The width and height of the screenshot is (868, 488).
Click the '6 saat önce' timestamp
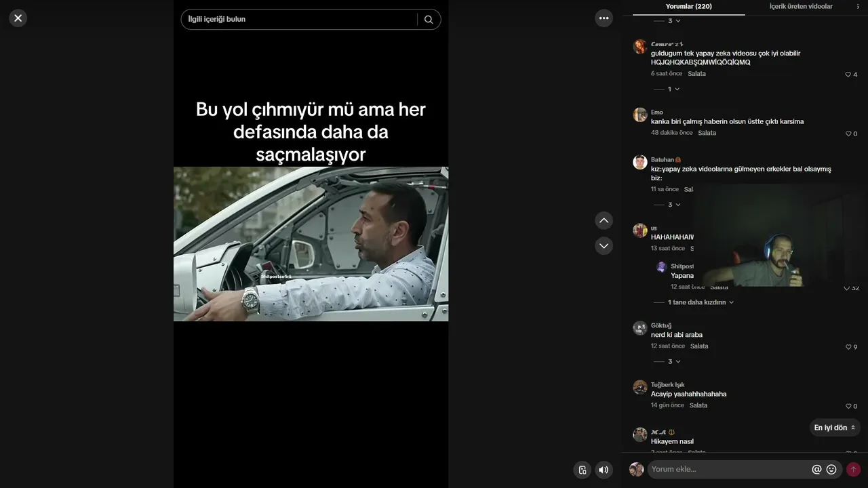tap(667, 74)
